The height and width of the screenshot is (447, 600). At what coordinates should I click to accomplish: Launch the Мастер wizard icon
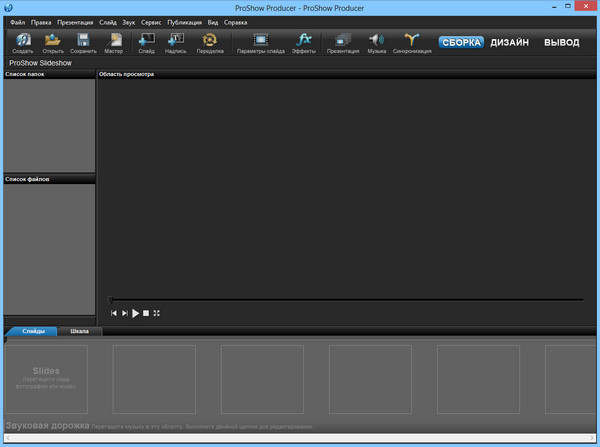[x=113, y=41]
